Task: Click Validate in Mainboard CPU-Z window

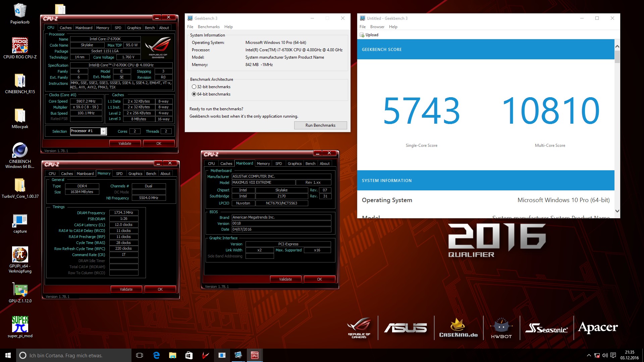Action: point(285,279)
